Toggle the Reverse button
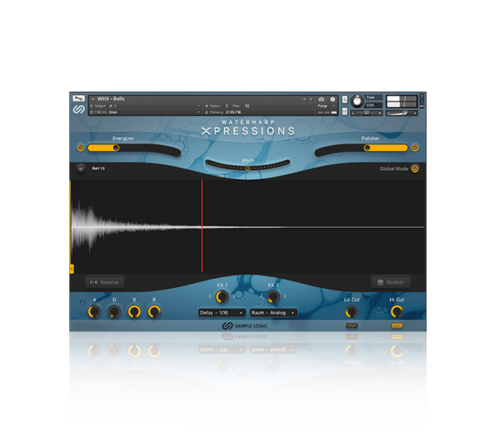 105,282
